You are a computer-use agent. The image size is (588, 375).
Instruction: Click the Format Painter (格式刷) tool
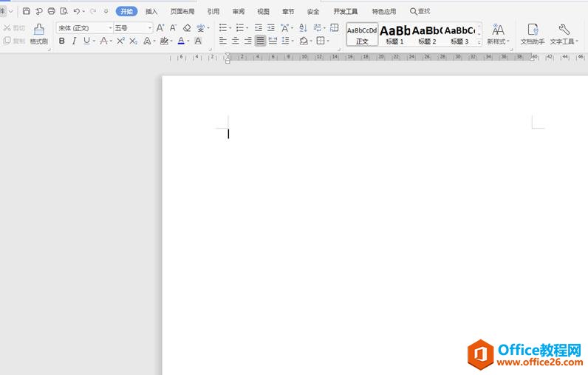(x=38, y=33)
